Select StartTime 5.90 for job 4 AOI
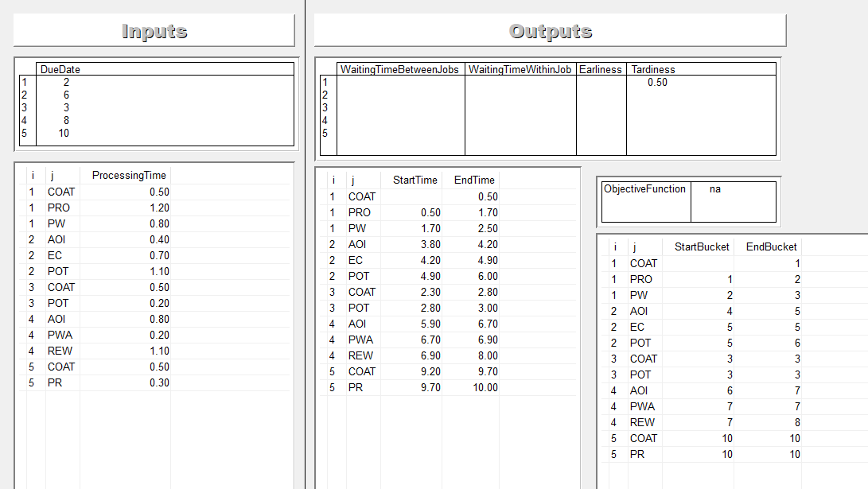The image size is (868, 489). tap(430, 324)
